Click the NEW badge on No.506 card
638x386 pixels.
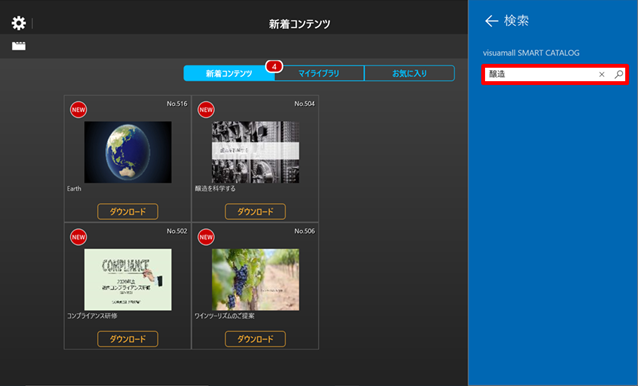(x=206, y=237)
